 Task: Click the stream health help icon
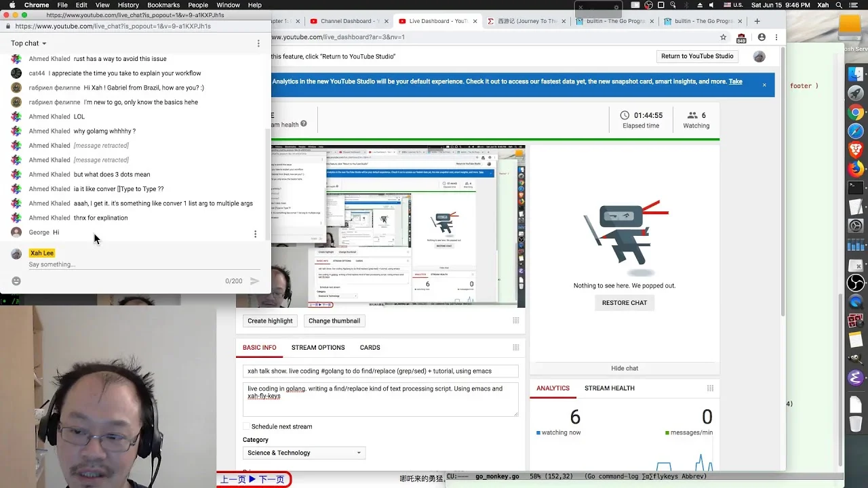pyautogui.click(x=303, y=124)
